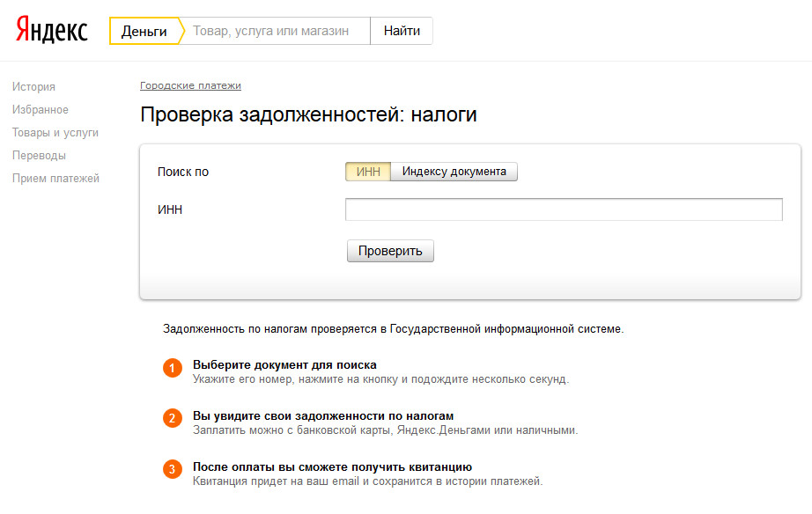Image resolution: width=812 pixels, height=514 pixels.
Task: Switch search mode to Индексу документа
Action: pos(454,172)
